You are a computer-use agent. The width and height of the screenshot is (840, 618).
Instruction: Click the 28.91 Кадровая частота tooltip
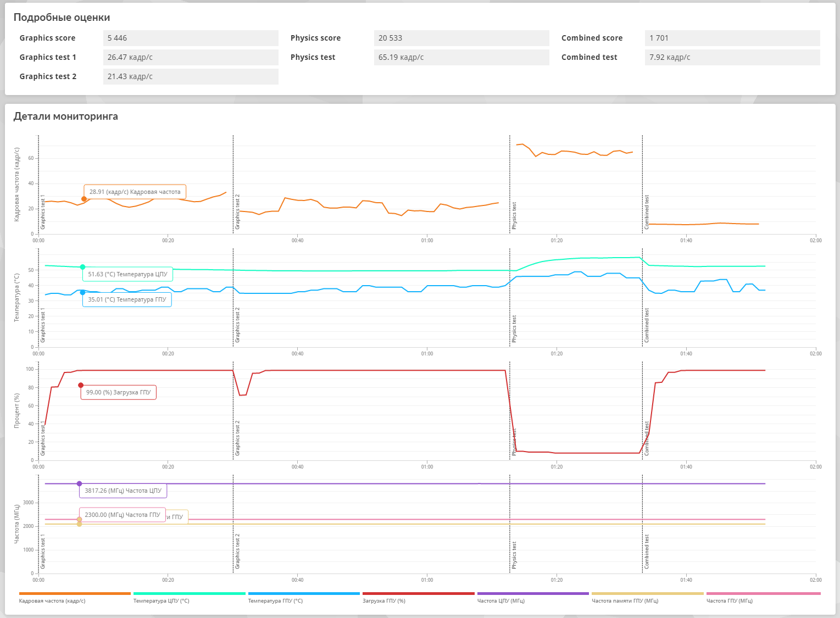pyautogui.click(x=135, y=192)
